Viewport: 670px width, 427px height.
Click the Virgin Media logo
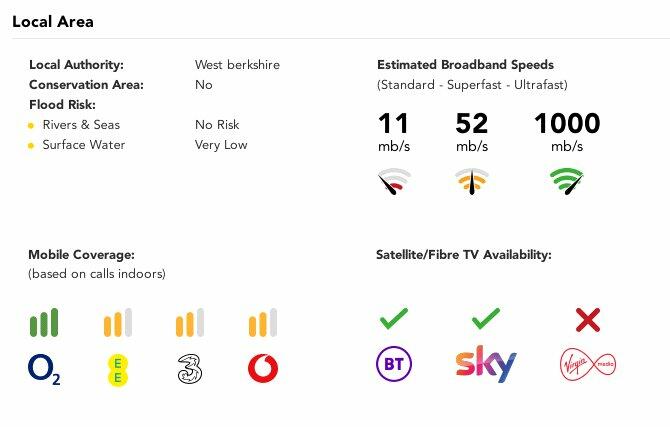(x=588, y=364)
